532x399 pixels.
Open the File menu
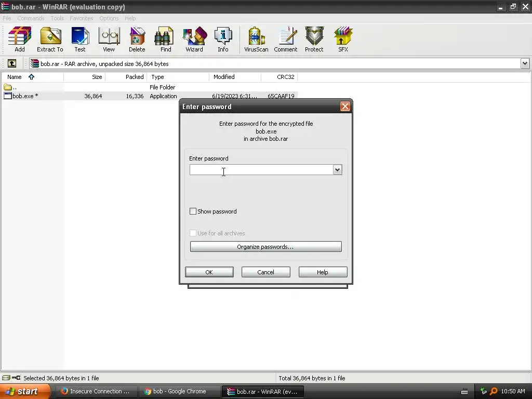[7, 18]
